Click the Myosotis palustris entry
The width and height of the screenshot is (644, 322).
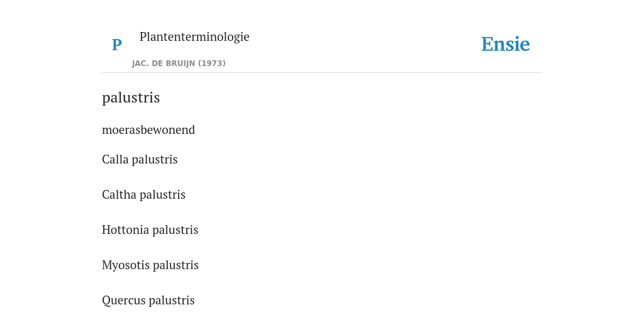pos(150,265)
